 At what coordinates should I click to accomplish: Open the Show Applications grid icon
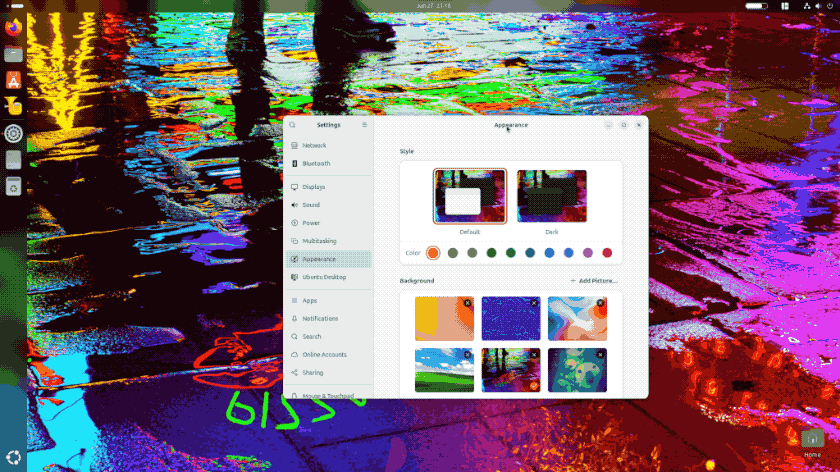tap(13, 457)
